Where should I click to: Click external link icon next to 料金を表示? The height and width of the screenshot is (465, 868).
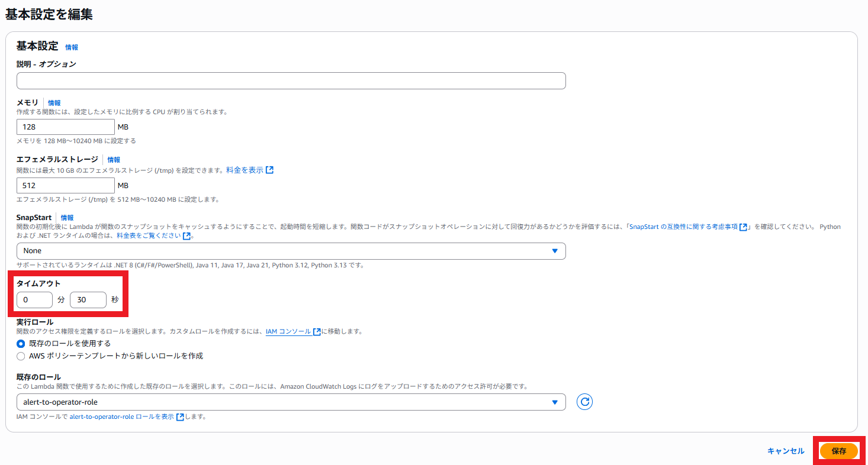point(269,170)
